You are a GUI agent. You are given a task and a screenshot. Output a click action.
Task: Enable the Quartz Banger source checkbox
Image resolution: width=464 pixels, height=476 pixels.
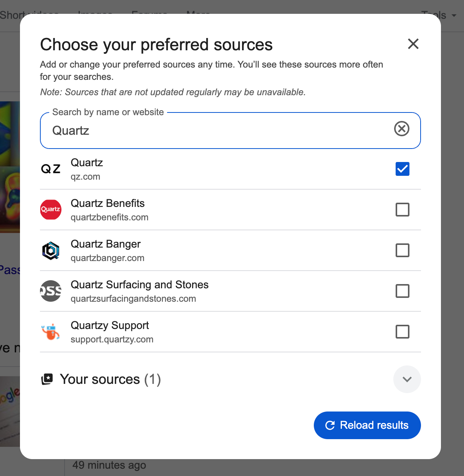pos(402,250)
